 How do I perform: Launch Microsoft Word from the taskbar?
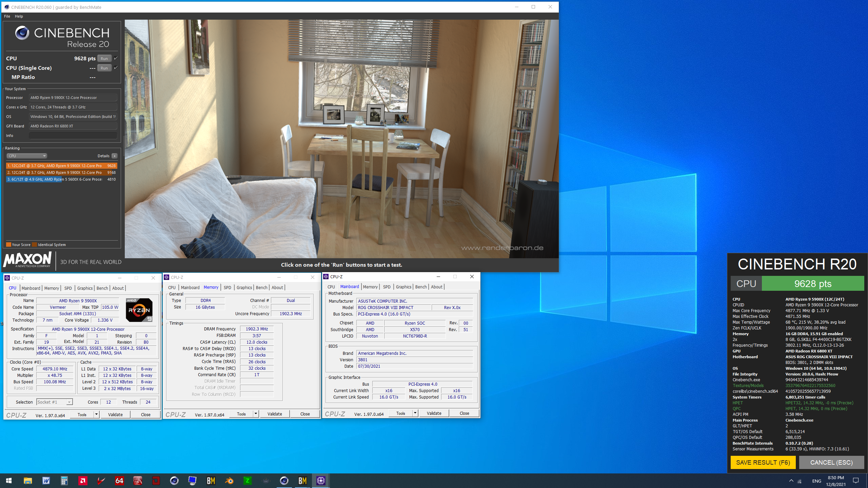46,481
